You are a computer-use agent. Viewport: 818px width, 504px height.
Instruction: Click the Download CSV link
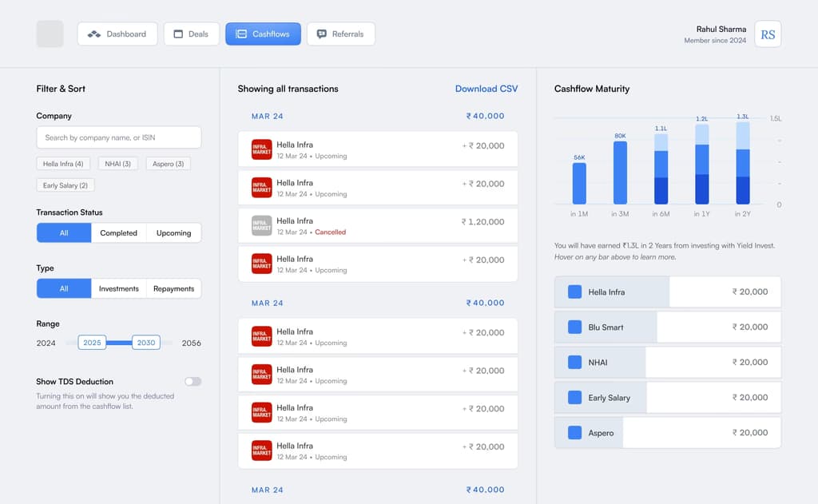(x=486, y=89)
